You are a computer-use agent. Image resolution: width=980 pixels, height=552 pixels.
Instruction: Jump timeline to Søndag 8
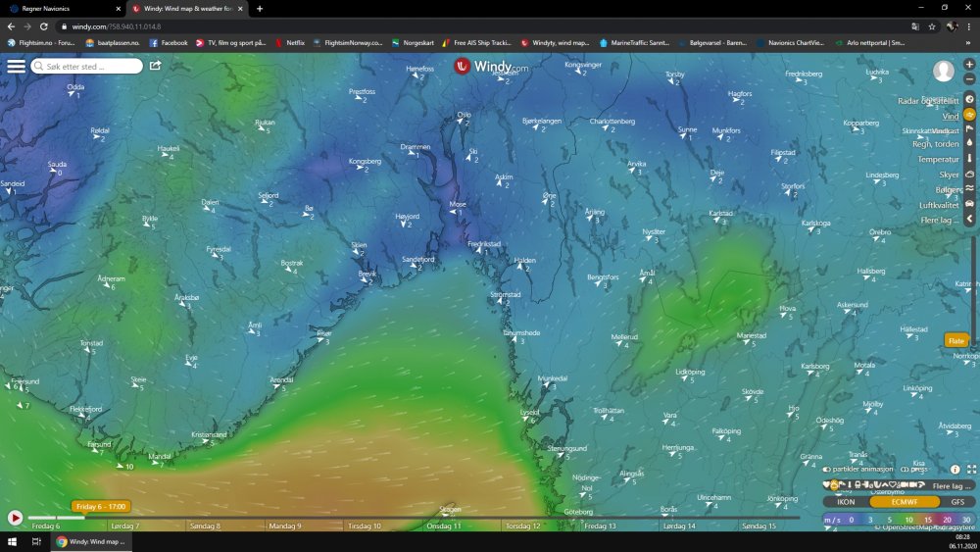[205, 526]
